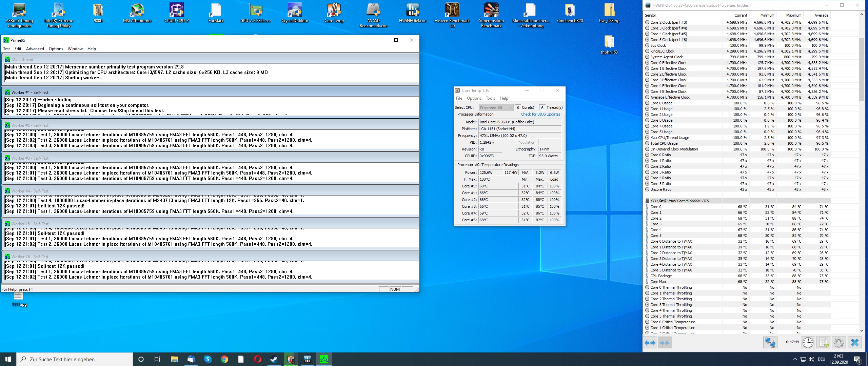868x366 pixels.
Task: Open Prime95 Test menu
Action: (6, 49)
